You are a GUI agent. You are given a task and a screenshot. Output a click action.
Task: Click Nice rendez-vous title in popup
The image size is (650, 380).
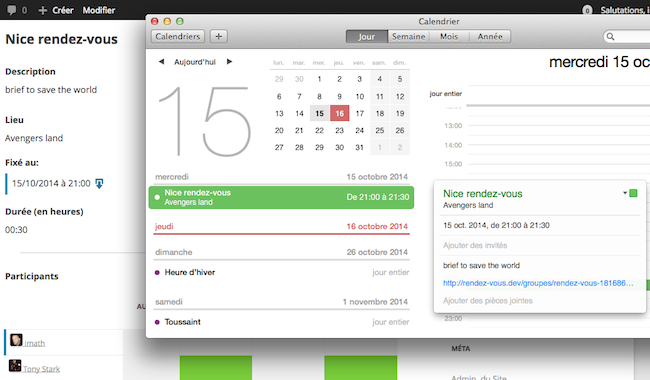coord(483,194)
